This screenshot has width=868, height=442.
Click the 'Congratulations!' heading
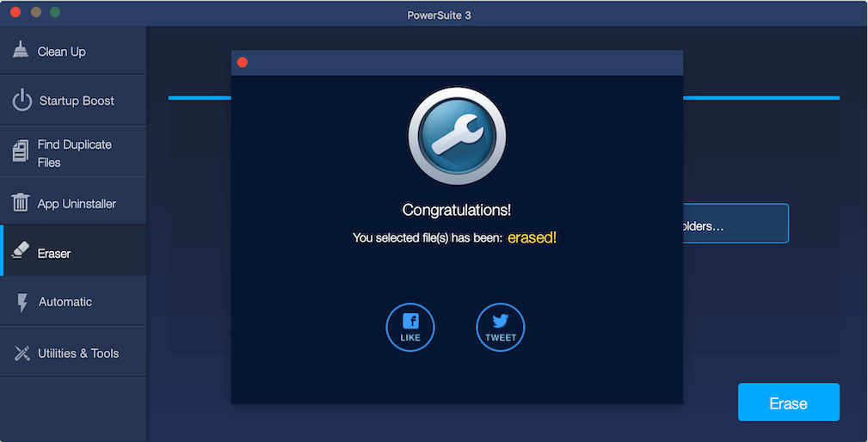[x=457, y=210]
